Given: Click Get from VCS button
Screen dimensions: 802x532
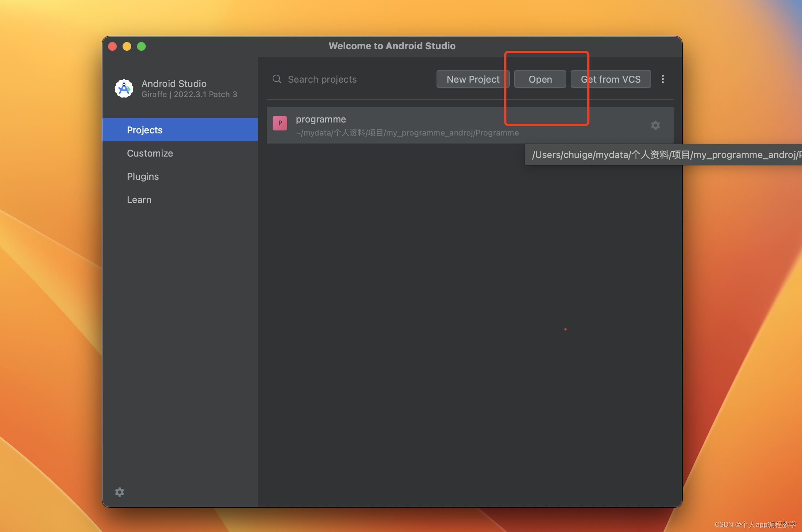Looking at the screenshot, I should click(x=611, y=79).
